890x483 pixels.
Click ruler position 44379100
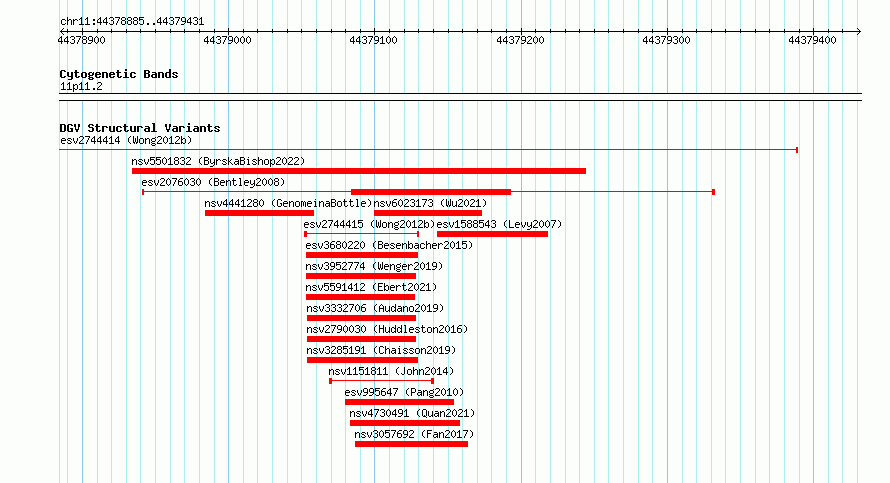coord(373,40)
